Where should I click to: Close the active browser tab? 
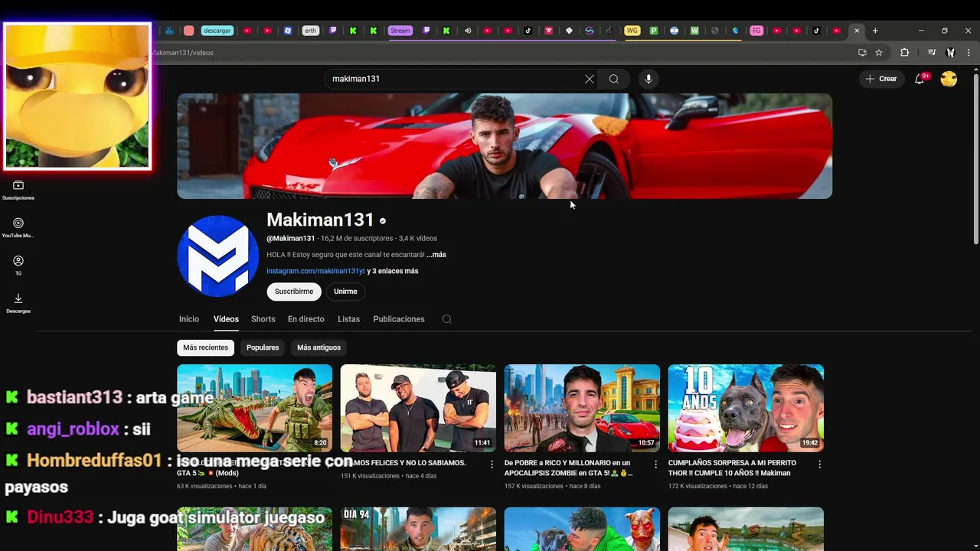[x=857, y=31]
